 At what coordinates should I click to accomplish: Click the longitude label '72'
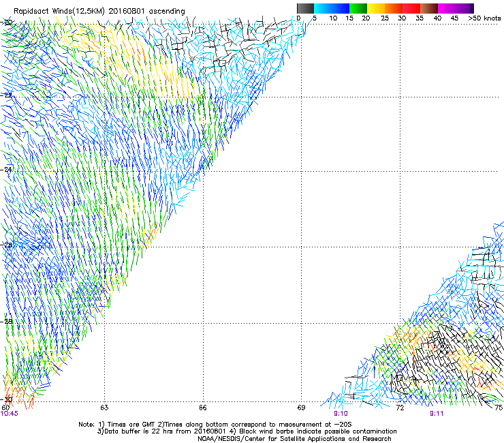400,408
